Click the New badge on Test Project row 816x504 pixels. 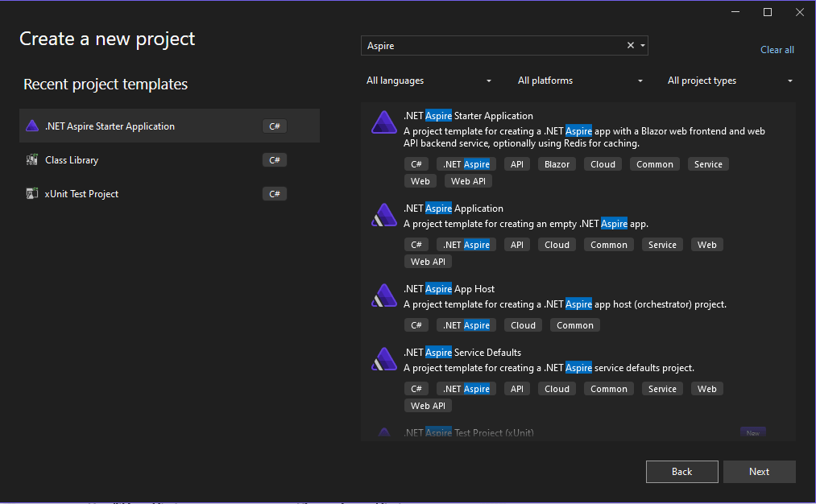753,432
